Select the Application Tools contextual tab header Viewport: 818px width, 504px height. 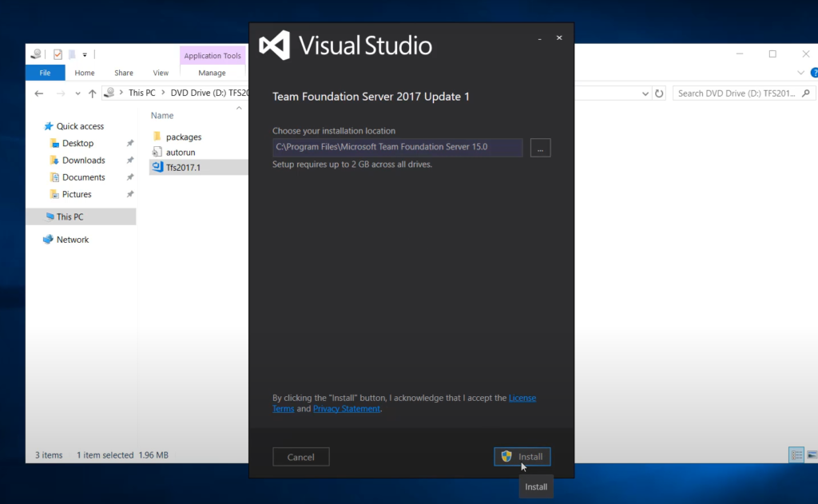pos(212,56)
